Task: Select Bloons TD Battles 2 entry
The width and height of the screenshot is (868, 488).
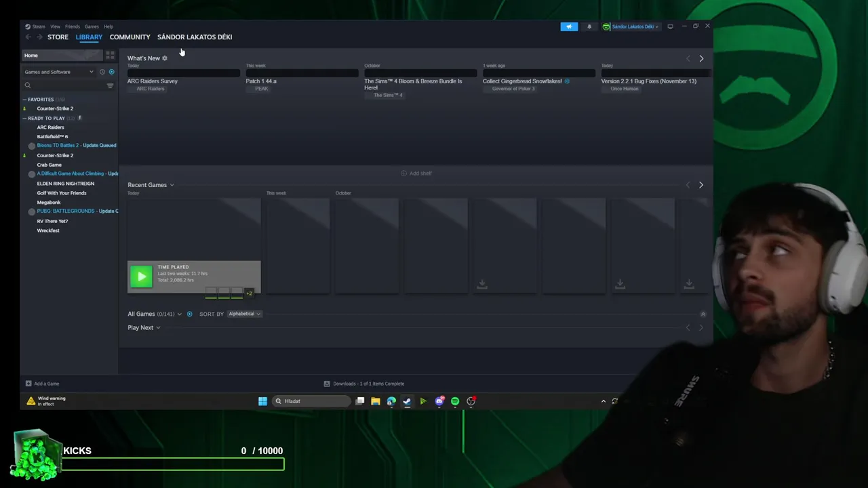Action: click(77, 146)
